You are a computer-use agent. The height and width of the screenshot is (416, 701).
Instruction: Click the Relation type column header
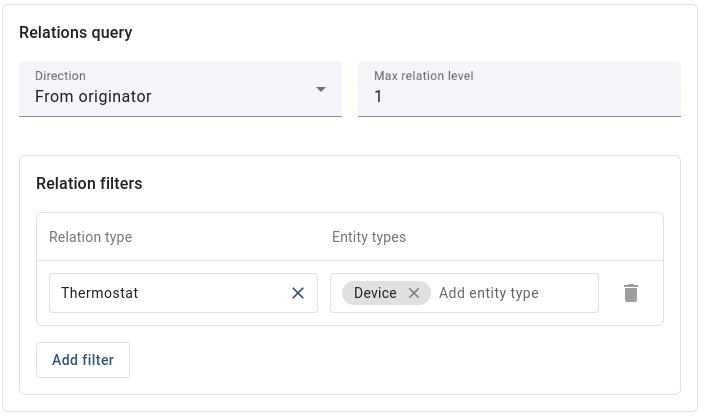91,237
